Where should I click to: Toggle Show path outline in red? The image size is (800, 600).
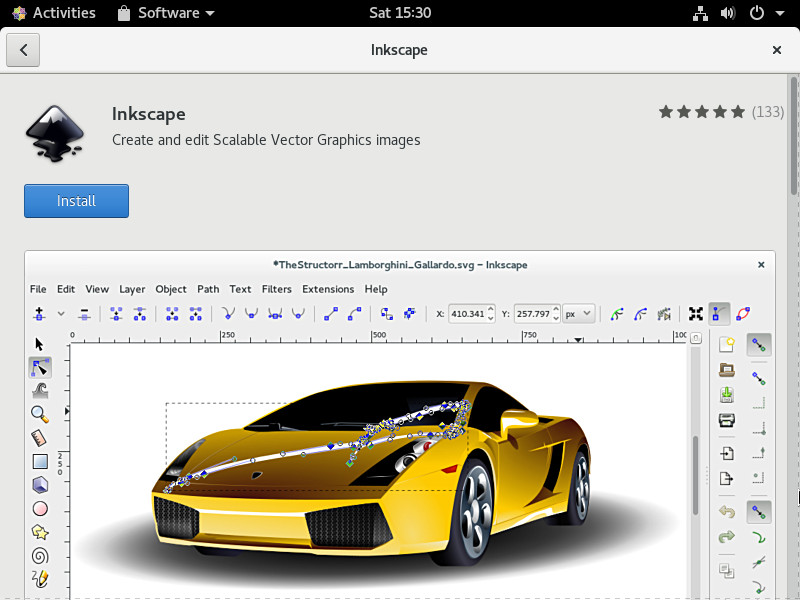coord(743,314)
